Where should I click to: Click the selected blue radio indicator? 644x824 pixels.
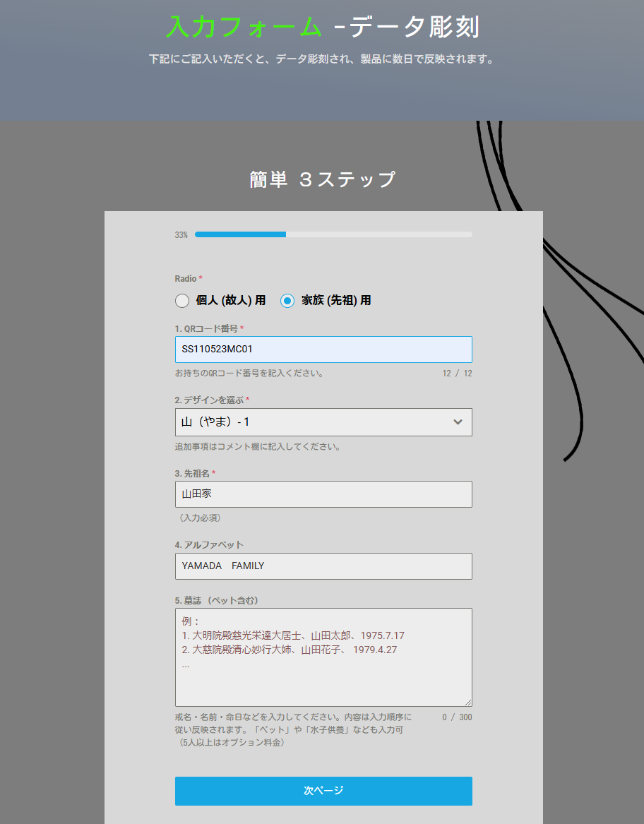click(287, 300)
